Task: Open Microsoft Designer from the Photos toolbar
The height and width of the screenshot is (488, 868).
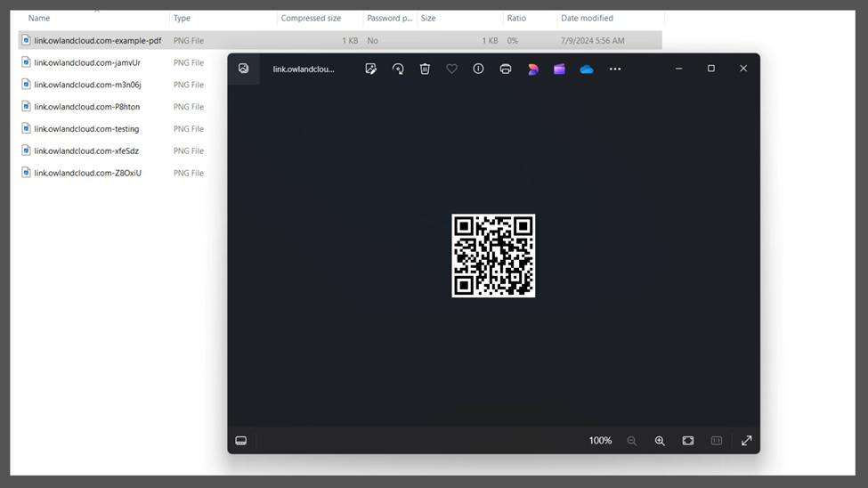Action: coord(532,69)
